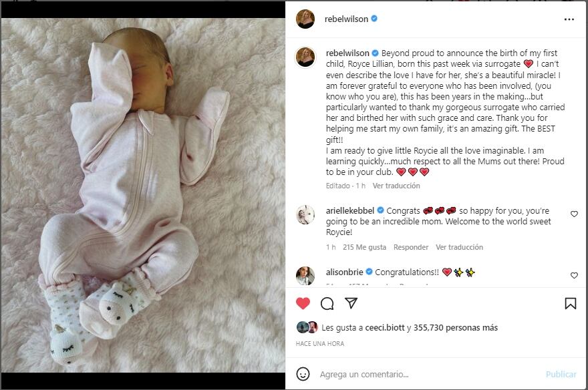The image size is (588, 390).
Task: Like the ariellekebbel comment heart
Action: coord(574,214)
